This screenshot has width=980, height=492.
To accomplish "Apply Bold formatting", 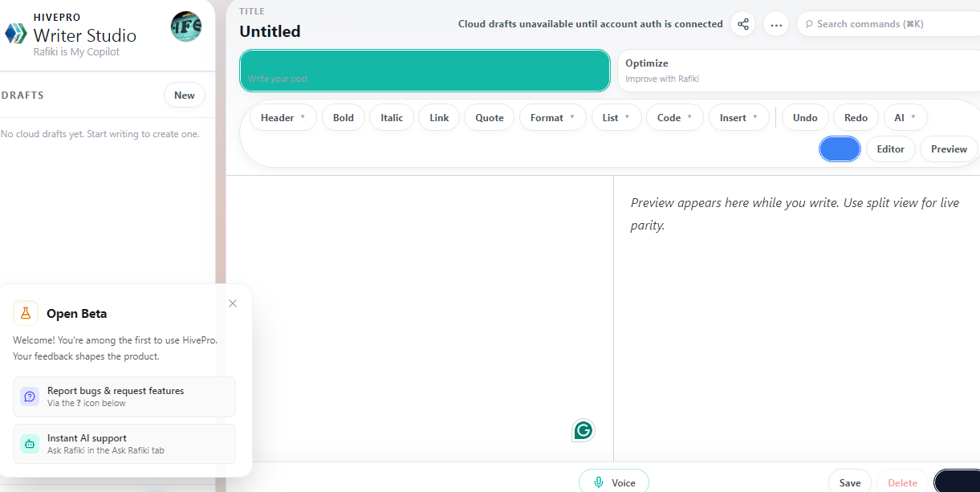I will point(344,117).
